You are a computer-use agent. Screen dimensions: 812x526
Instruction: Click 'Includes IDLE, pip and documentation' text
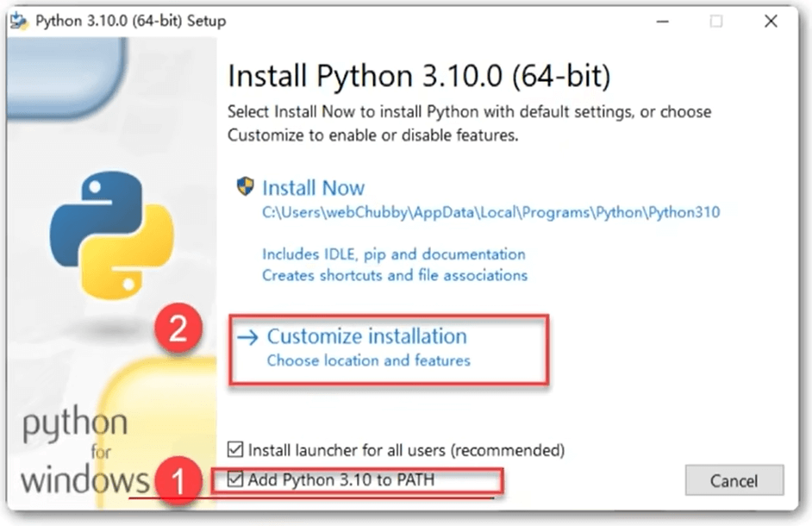click(x=393, y=254)
